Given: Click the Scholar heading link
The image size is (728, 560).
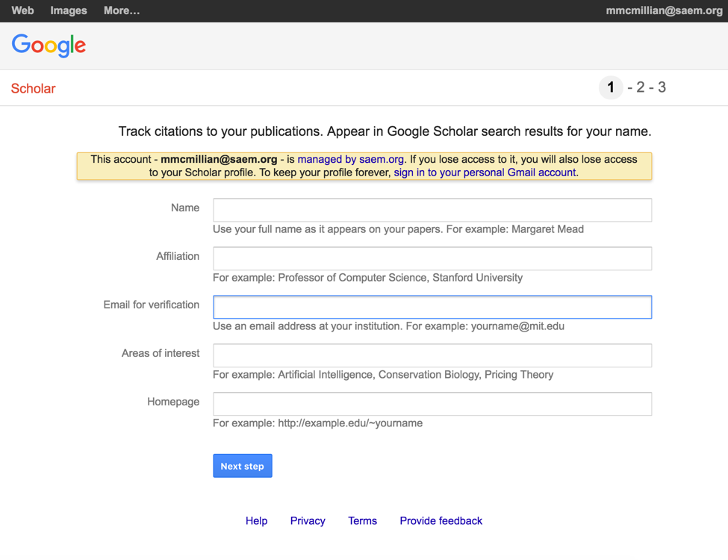Looking at the screenshot, I should 33,88.
